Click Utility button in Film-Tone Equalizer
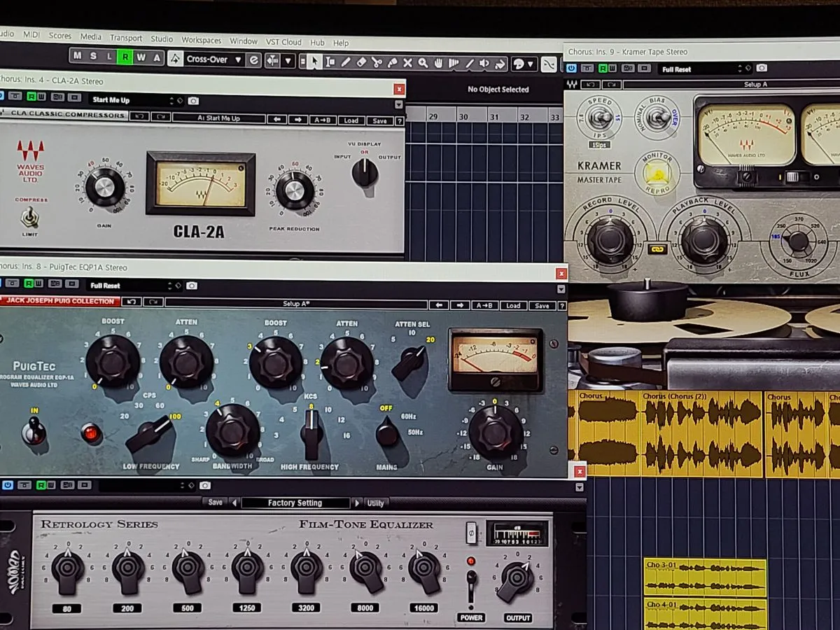 coord(376,503)
